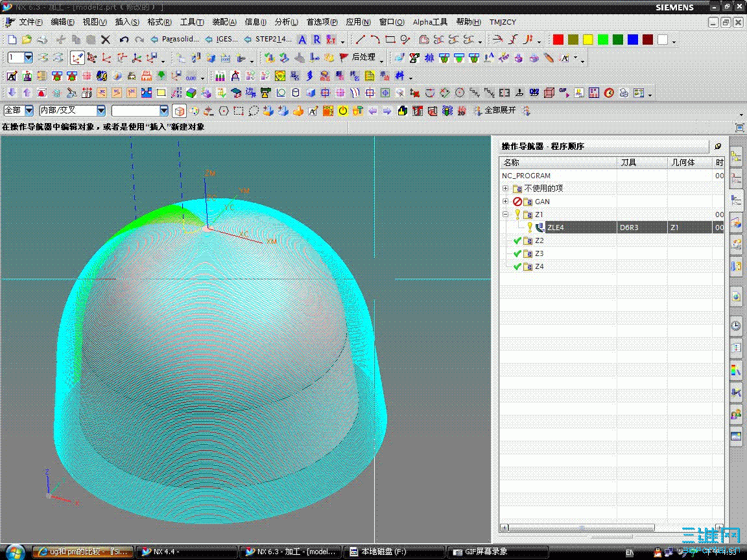Image resolution: width=747 pixels, height=560 pixels.
Task: Click the red flag post-process icon
Action: coord(344,58)
